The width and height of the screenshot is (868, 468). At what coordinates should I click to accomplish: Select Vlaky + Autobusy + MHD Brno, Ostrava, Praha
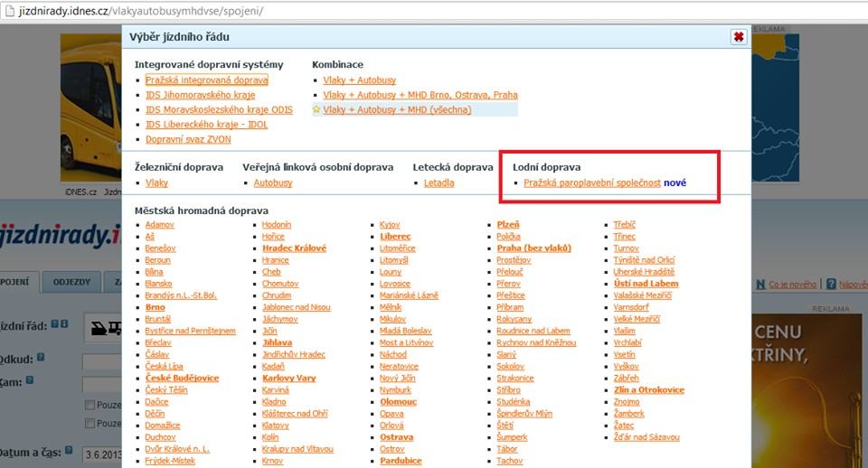coord(420,95)
